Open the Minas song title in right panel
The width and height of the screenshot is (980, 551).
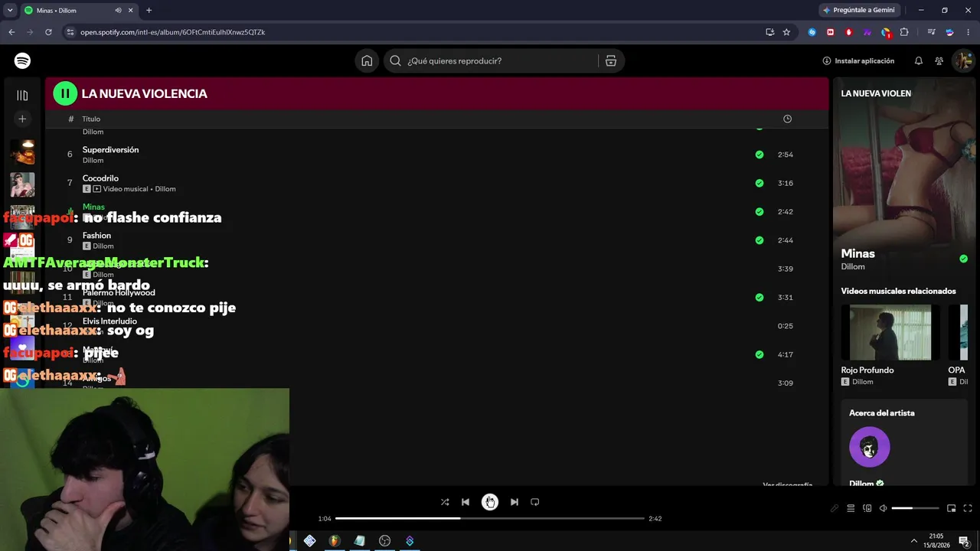click(x=857, y=253)
